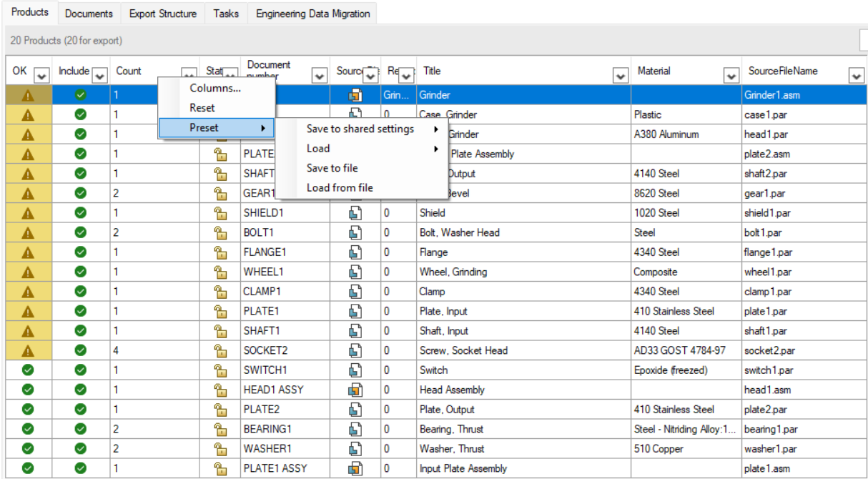
Task: Open the Title column filter dropdown
Action: [621, 75]
